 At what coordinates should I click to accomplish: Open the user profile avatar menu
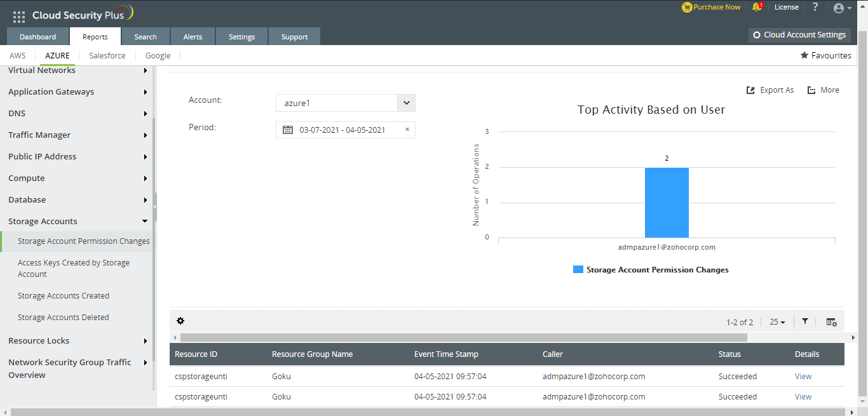842,8
